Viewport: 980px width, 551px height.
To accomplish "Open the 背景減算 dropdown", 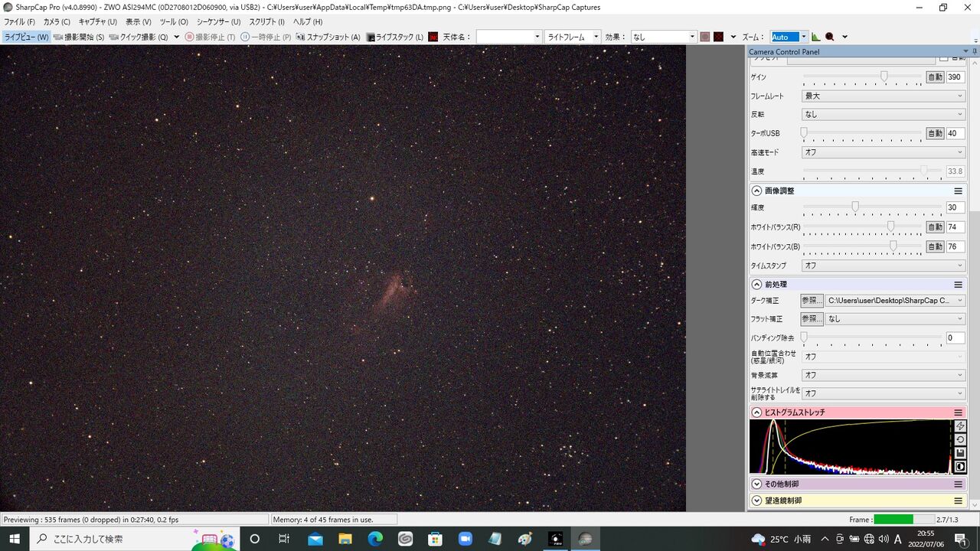I will [x=884, y=375].
